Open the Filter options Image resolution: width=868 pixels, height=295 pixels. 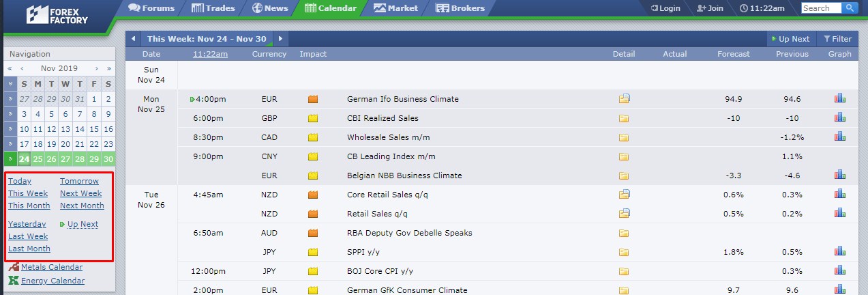pyautogui.click(x=837, y=39)
